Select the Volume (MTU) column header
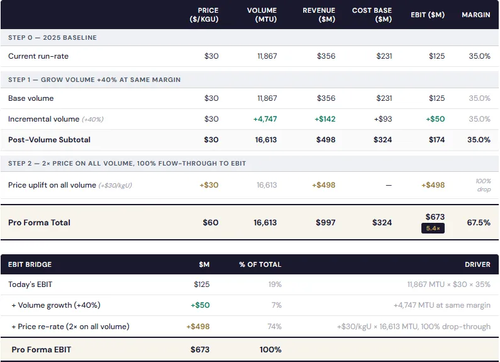This screenshot has height=362, width=500. [x=262, y=15]
